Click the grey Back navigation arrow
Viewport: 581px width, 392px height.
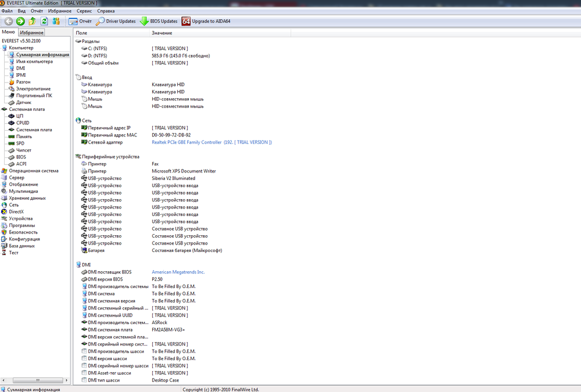pyautogui.click(x=9, y=21)
